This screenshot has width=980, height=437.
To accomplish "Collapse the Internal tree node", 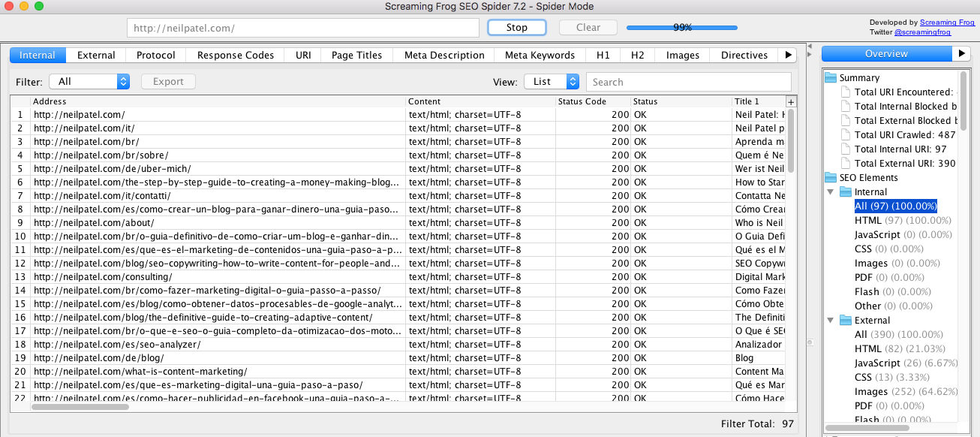I will [831, 192].
